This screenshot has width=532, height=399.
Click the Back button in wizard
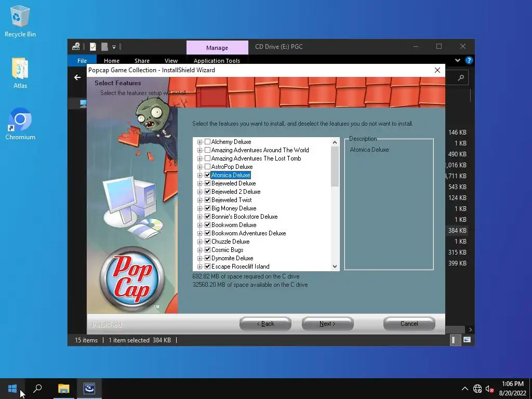(265, 324)
